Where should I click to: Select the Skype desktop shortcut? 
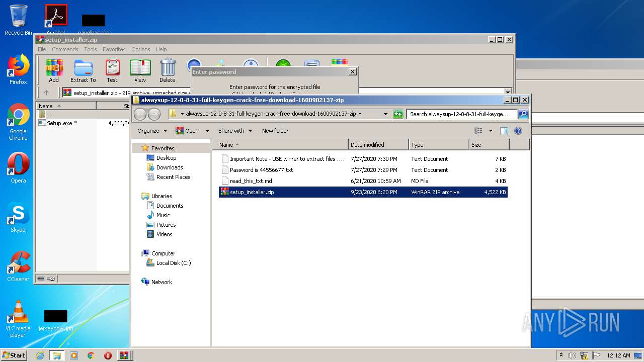tap(18, 217)
